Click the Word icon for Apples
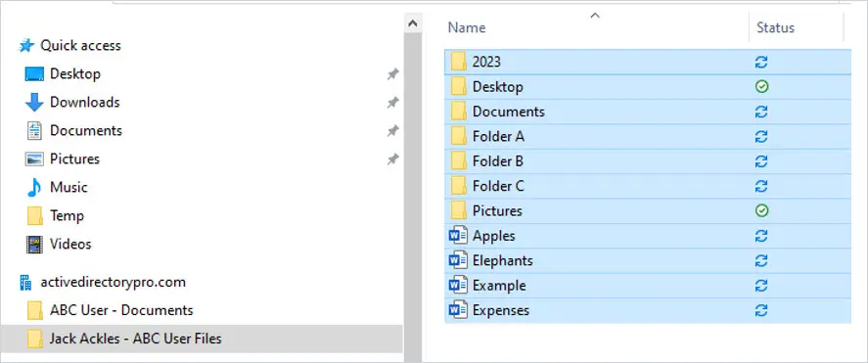This screenshot has width=868, height=363. pyautogui.click(x=458, y=236)
